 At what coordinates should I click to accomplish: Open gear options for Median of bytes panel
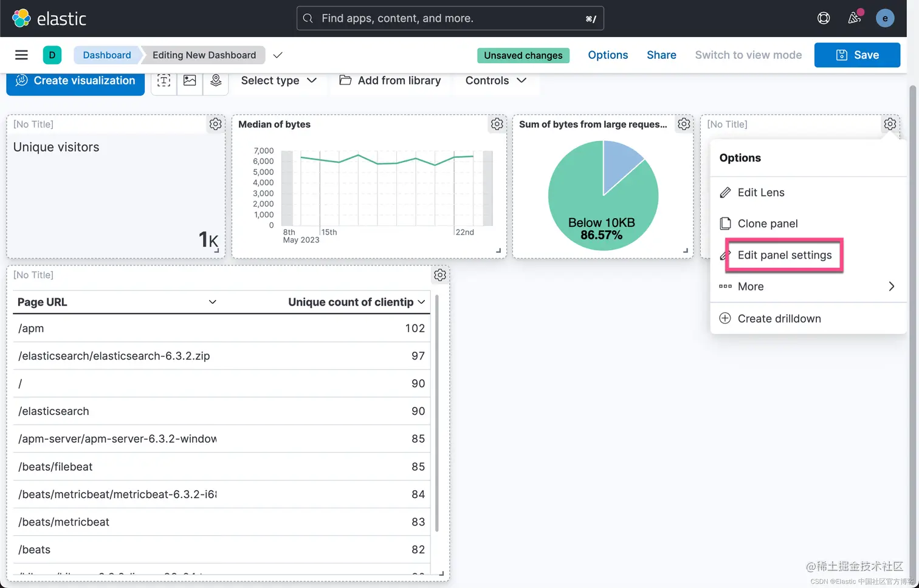[x=497, y=124]
